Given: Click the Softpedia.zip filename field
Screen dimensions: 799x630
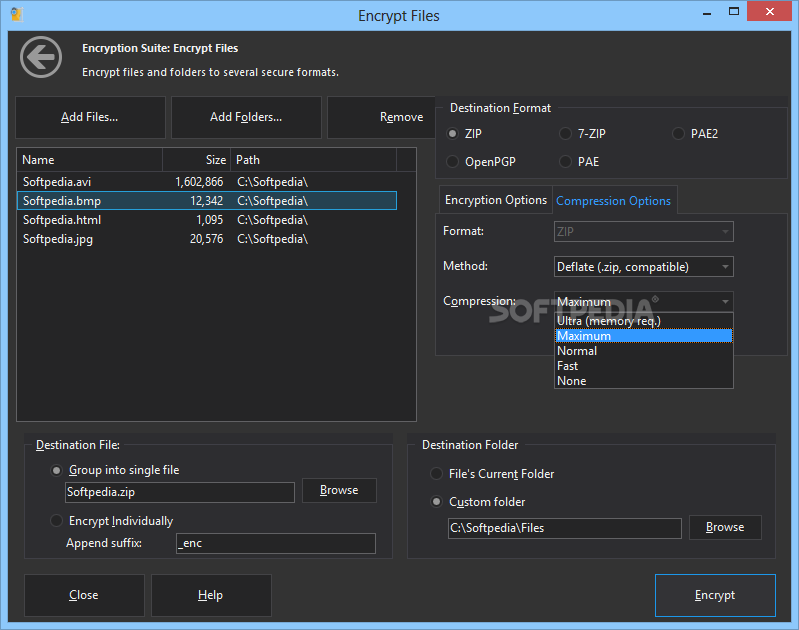Looking at the screenshot, I should coord(180,492).
